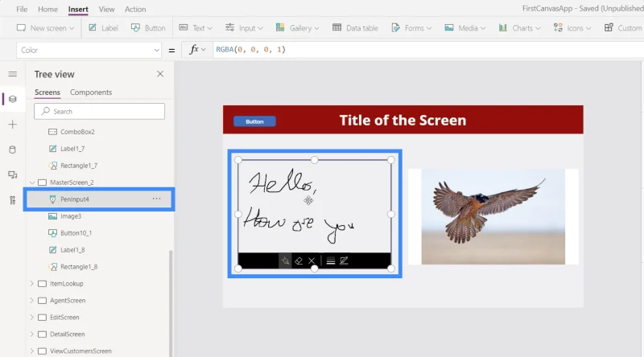Switch to the Screens tab
This screenshot has width=644, height=357.
point(47,92)
